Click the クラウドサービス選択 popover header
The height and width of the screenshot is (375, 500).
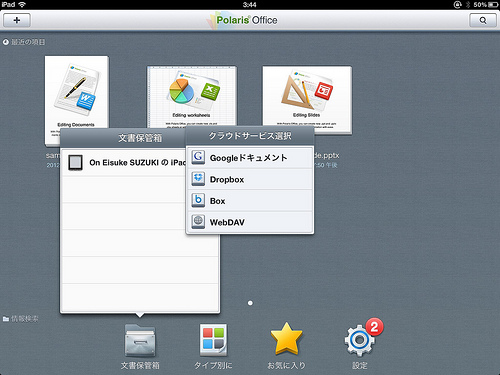[250, 136]
